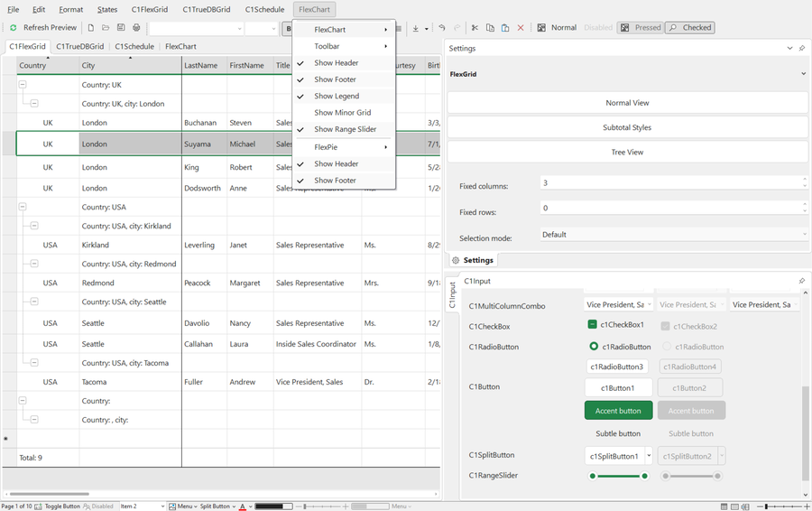Click the Paste clipboard icon

[x=505, y=27]
